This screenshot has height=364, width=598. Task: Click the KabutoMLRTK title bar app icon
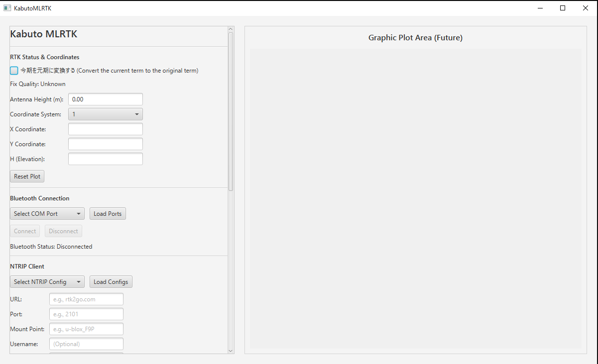(x=7, y=8)
